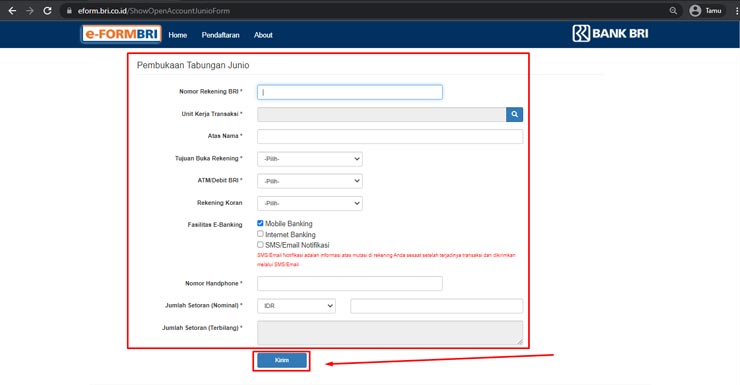The height and width of the screenshot is (385, 740).
Task: Open the Home menu item
Action: tap(177, 35)
